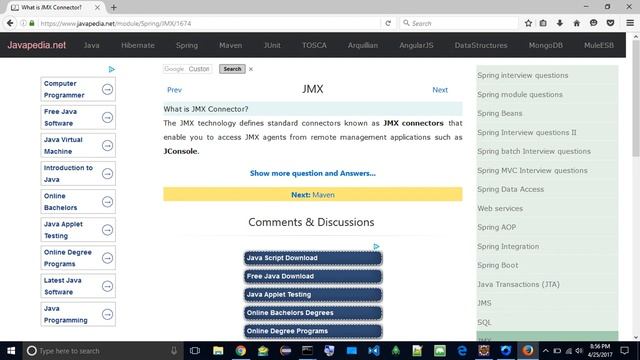
Task: Click the AdChoices icon above Java Script Download
Action: pos(376,247)
